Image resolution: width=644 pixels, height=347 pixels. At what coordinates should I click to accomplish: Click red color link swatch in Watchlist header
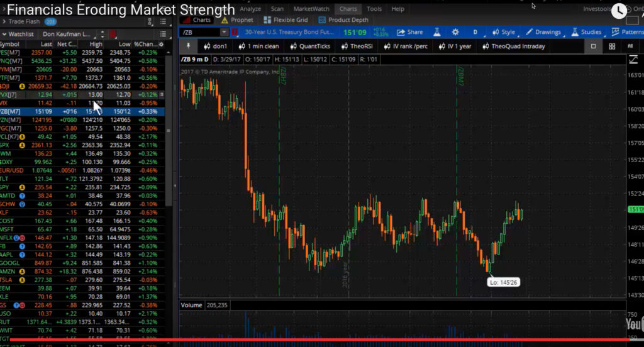click(x=113, y=34)
